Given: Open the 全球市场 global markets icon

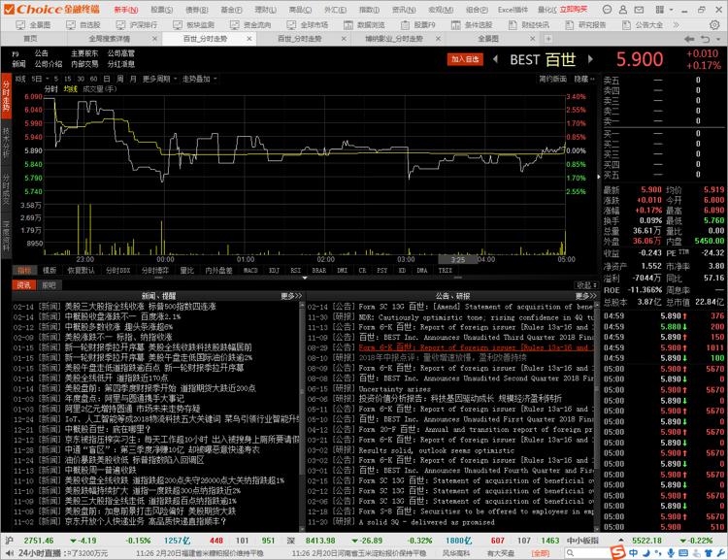Looking at the screenshot, I should 291,25.
